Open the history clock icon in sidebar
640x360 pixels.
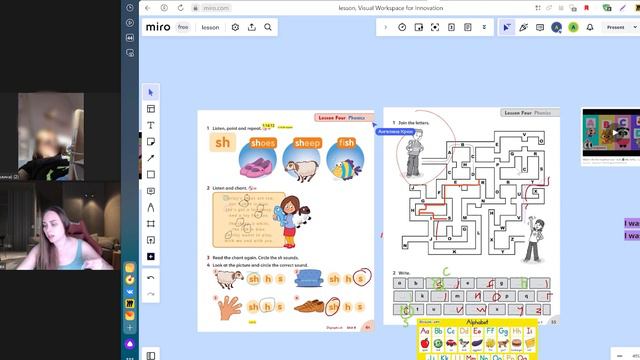[130, 8]
